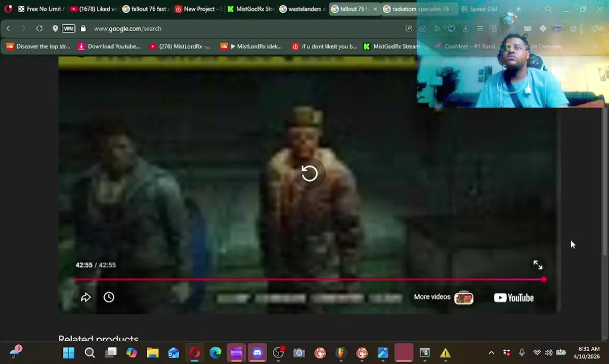Viewport: 609px width, 364px height.
Task: Open the Opera menu logo
Action: tap(8, 9)
